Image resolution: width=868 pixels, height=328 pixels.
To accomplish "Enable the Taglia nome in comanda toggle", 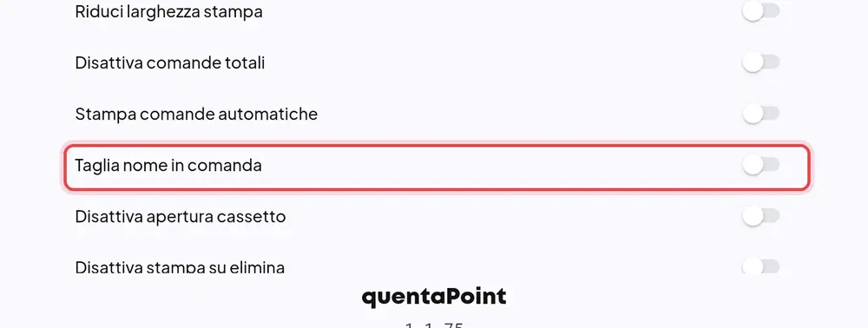I will pyautogui.click(x=761, y=165).
